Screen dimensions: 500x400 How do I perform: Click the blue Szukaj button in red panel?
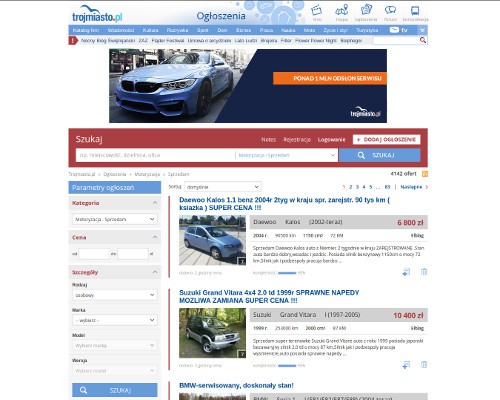pyautogui.click(x=380, y=155)
